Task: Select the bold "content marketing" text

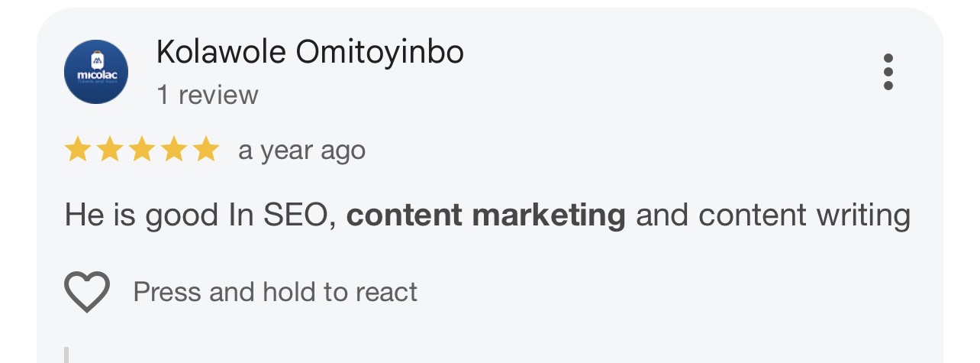Action: click(x=486, y=216)
